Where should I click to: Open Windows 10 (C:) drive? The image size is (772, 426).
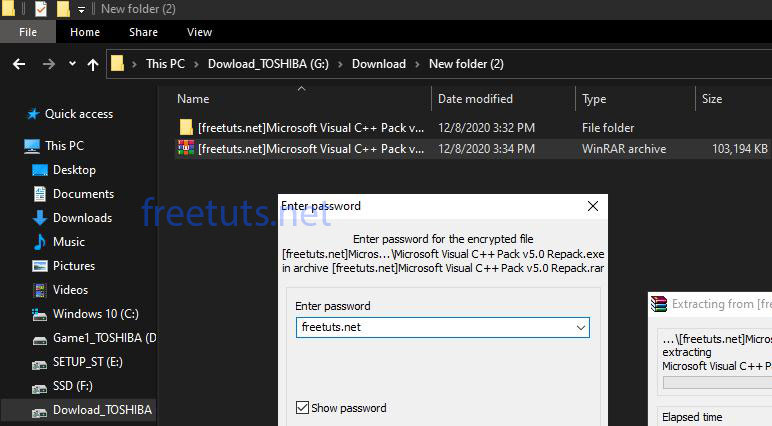(96, 314)
